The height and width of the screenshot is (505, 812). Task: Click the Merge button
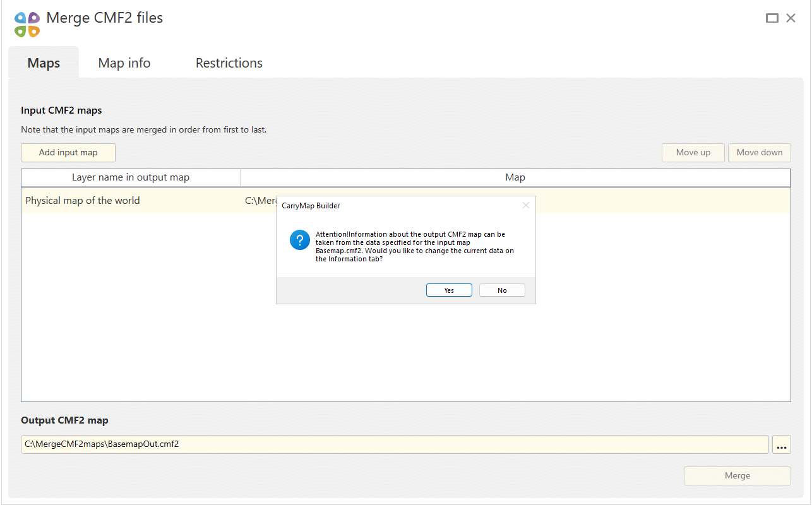[737, 476]
